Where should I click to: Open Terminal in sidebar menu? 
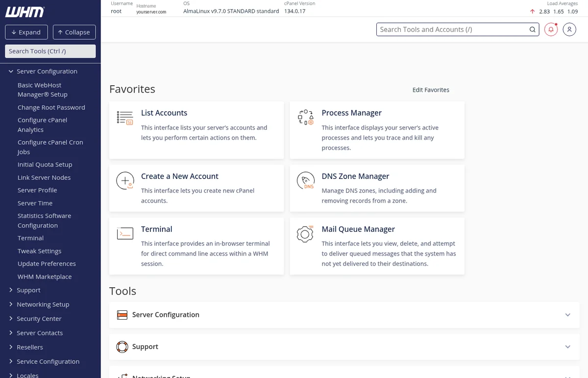[x=30, y=238]
